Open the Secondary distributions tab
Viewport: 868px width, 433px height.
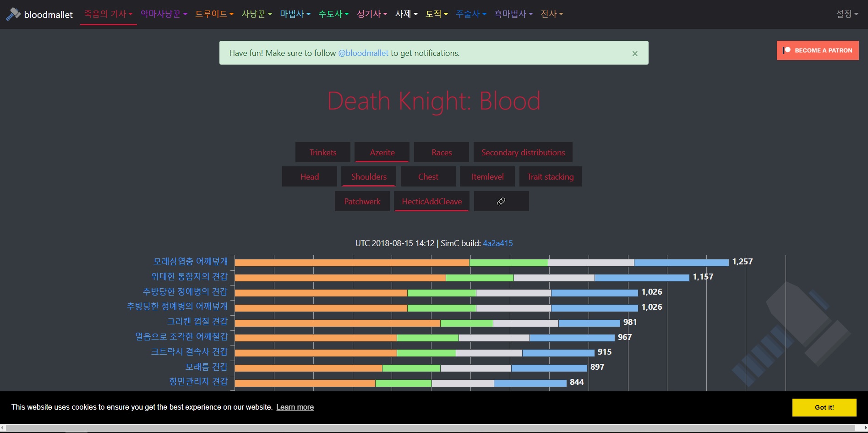coord(523,153)
